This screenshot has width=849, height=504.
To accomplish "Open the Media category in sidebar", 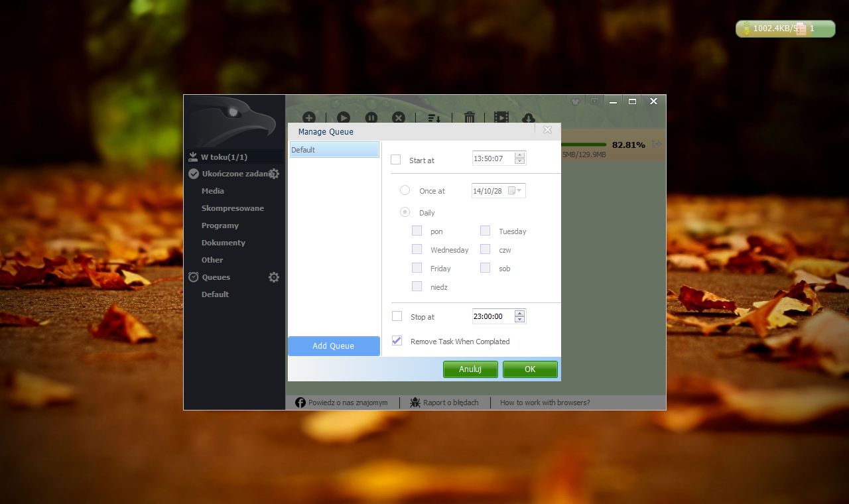I will click(213, 191).
